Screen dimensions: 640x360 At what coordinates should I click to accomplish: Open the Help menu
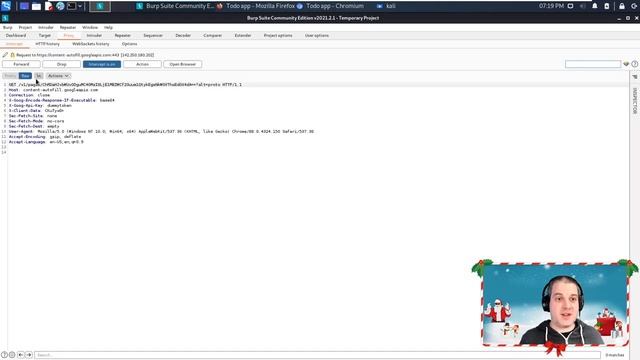(108, 27)
